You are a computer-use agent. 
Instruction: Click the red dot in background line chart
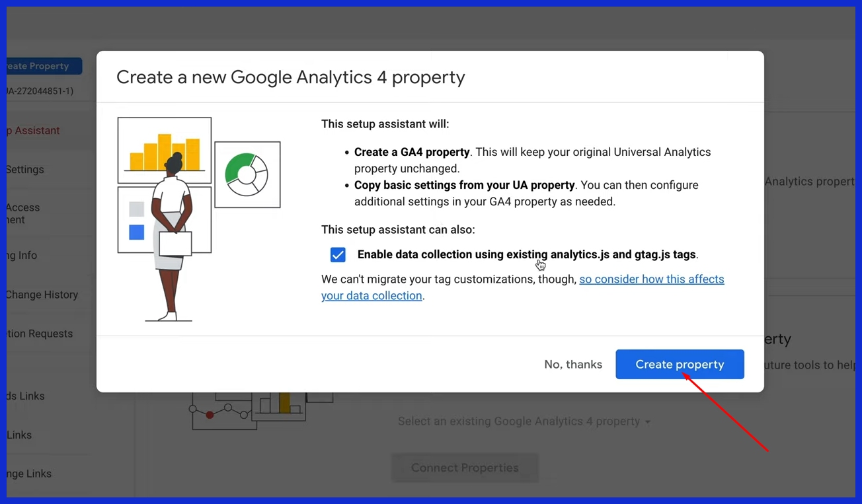[210, 415]
